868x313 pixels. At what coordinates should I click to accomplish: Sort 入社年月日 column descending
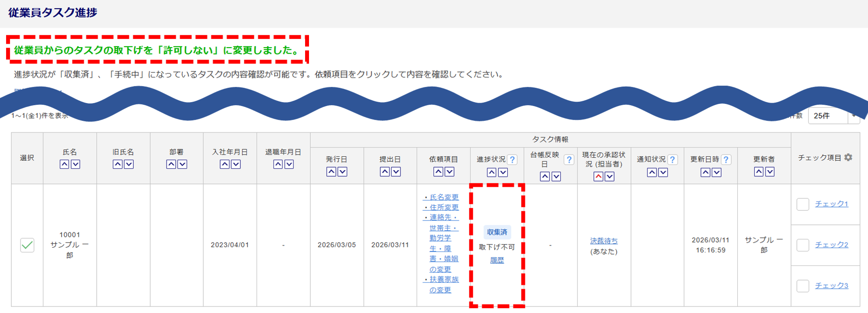coord(236,165)
